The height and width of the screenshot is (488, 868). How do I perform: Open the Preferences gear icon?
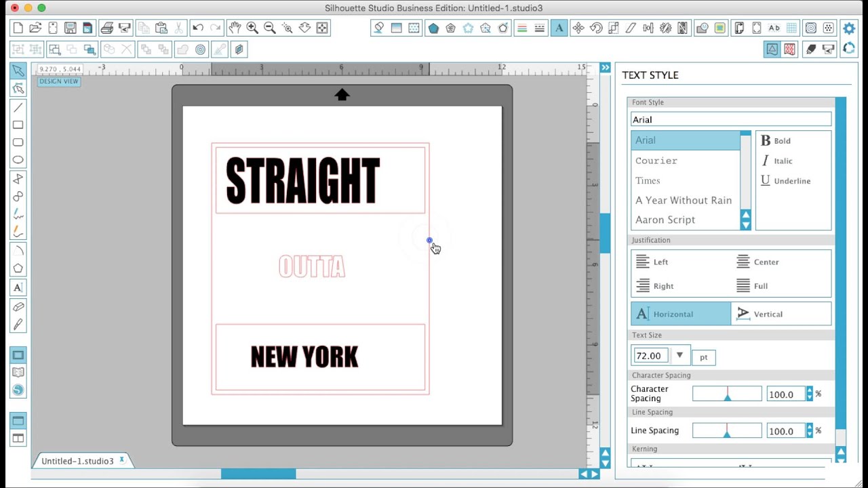(849, 28)
